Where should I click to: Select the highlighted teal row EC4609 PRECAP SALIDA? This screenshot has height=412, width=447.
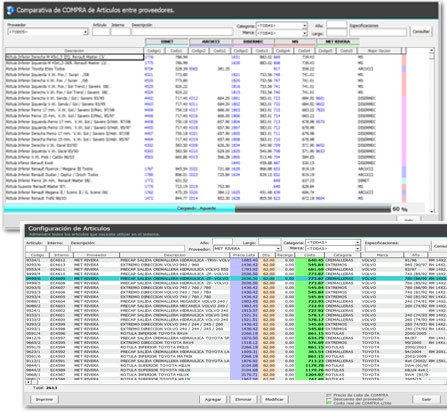pos(236,278)
